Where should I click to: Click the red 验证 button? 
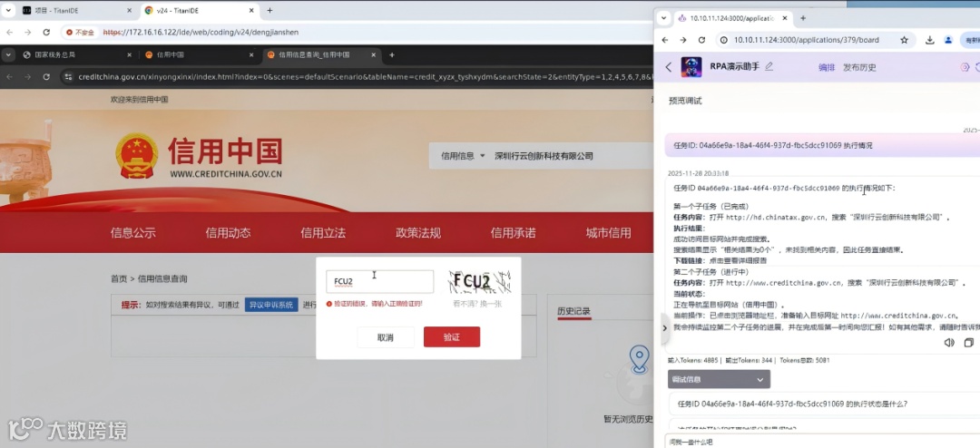tap(452, 337)
